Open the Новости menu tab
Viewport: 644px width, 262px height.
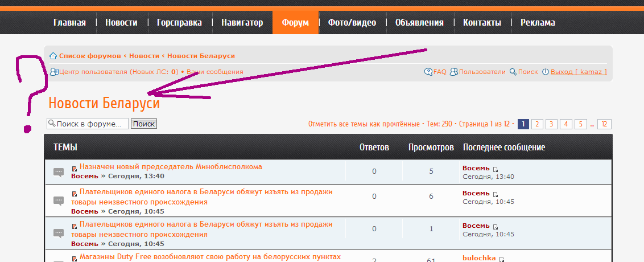coord(121,23)
